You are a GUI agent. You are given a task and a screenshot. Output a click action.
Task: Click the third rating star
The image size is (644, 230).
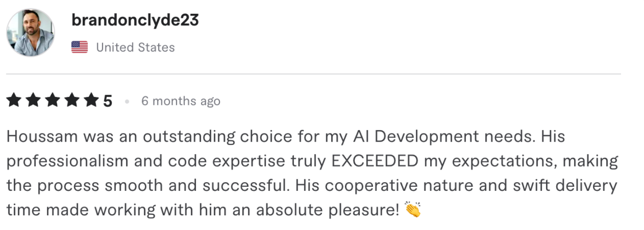coord(52,100)
